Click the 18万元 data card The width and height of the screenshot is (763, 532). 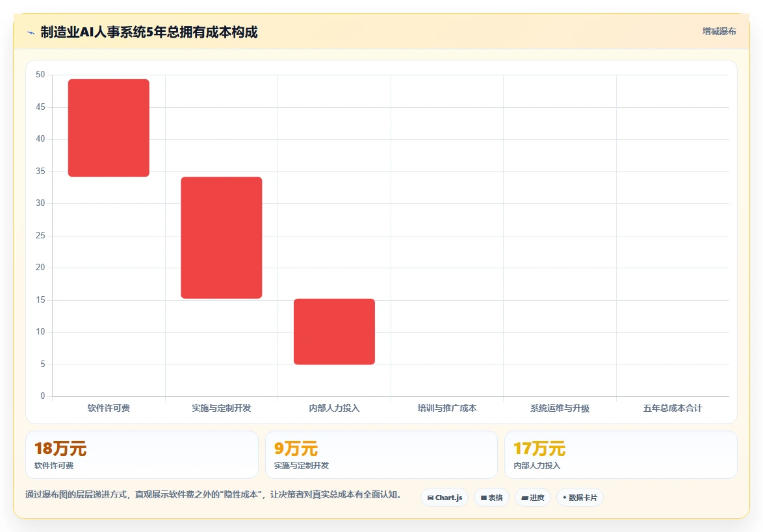(x=142, y=455)
